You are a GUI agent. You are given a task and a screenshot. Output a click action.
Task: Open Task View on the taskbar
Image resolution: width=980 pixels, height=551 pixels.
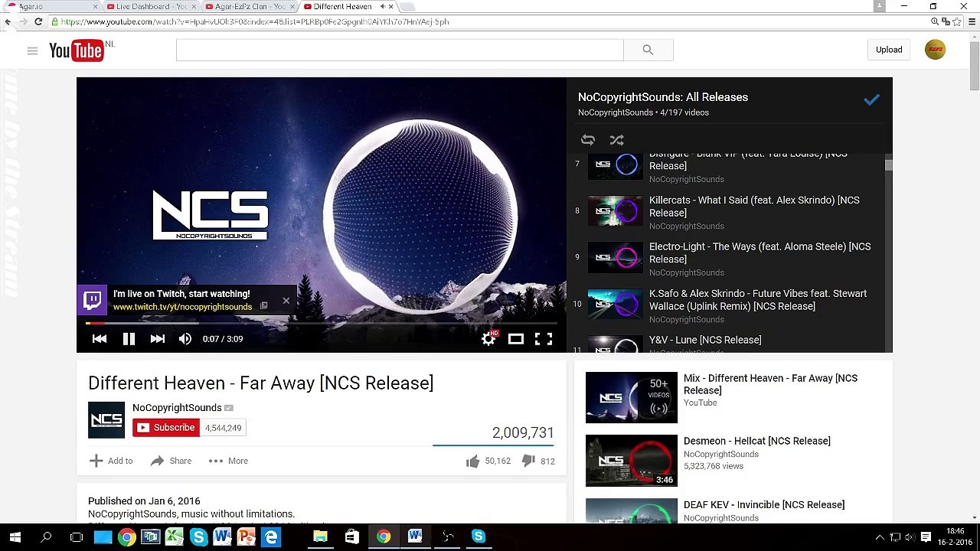point(77,536)
